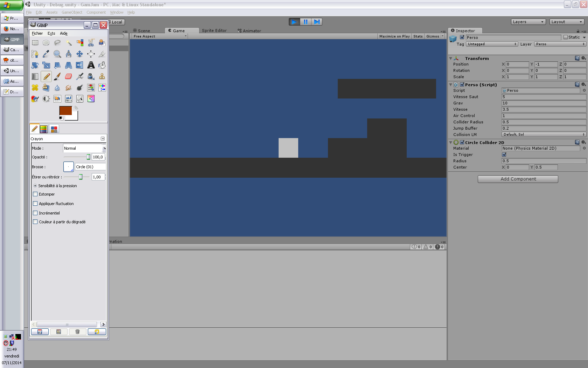Select the Scissors select tool

[91, 43]
